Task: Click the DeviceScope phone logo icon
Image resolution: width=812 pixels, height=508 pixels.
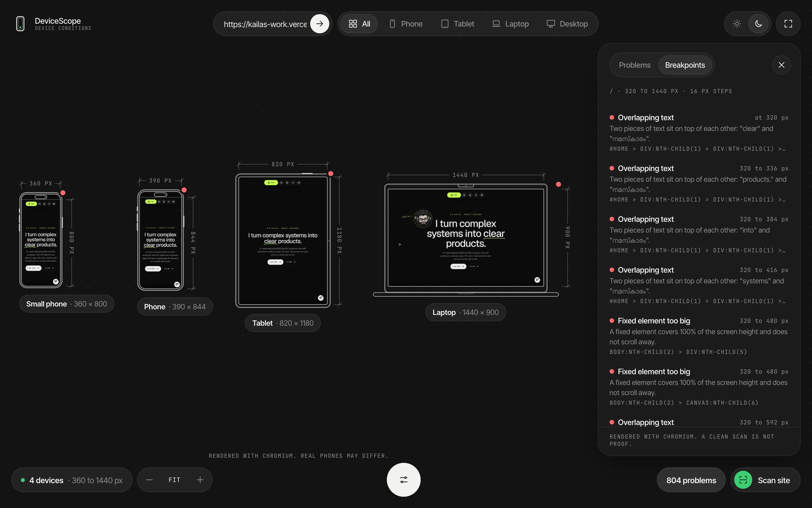Action: point(20,24)
